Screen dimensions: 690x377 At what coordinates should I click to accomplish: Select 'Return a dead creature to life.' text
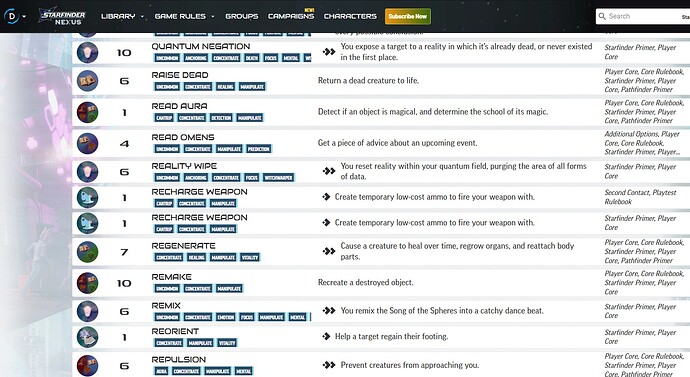pyautogui.click(x=368, y=81)
